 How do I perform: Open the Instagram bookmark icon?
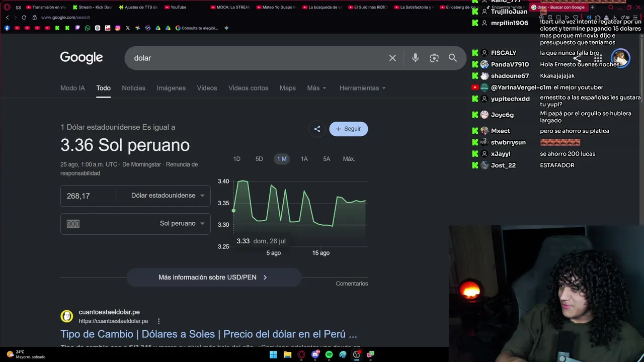click(118, 28)
